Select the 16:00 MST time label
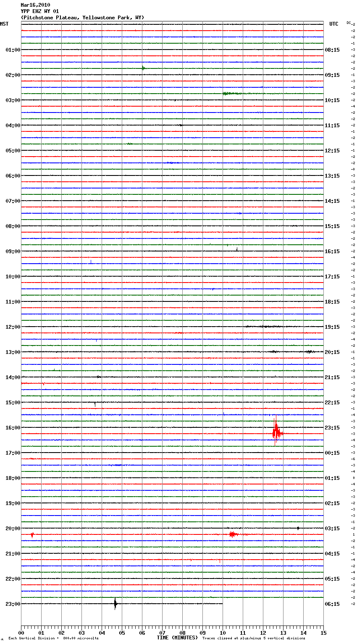Image resolution: width=357 pixels, height=644 pixels. (13, 428)
